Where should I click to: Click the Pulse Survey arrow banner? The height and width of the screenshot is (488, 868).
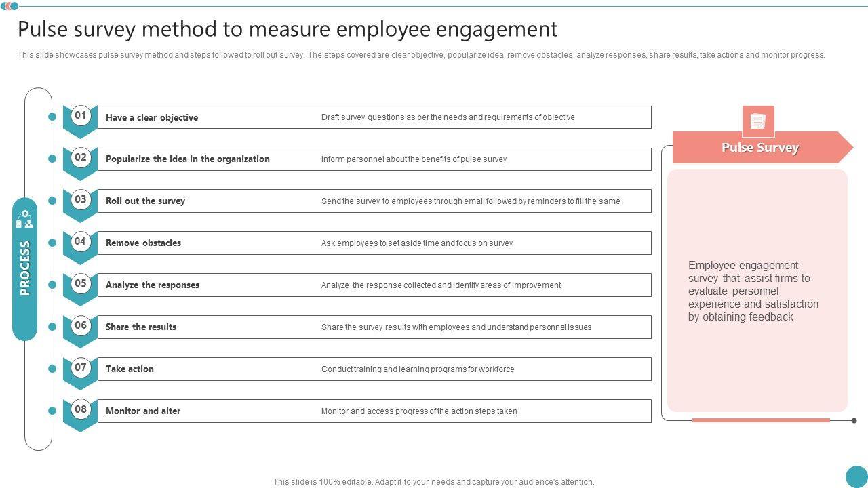(760, 148)
